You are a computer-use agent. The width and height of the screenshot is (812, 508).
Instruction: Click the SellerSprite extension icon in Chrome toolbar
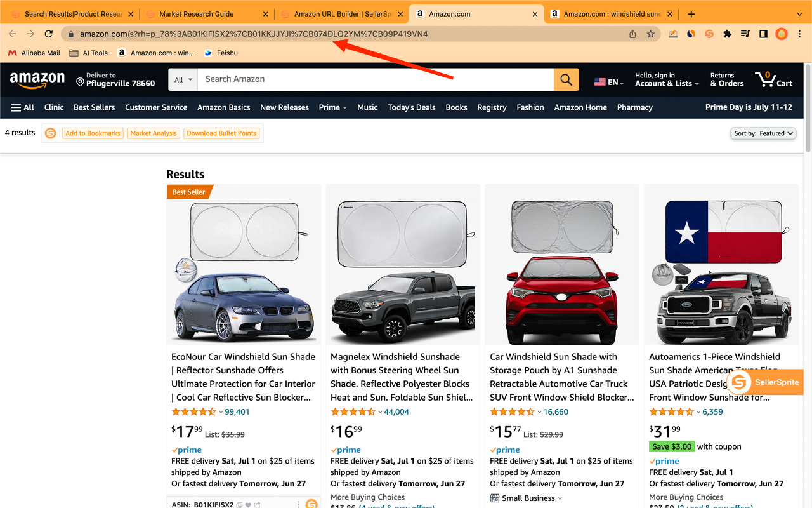(x=709, y=34)
